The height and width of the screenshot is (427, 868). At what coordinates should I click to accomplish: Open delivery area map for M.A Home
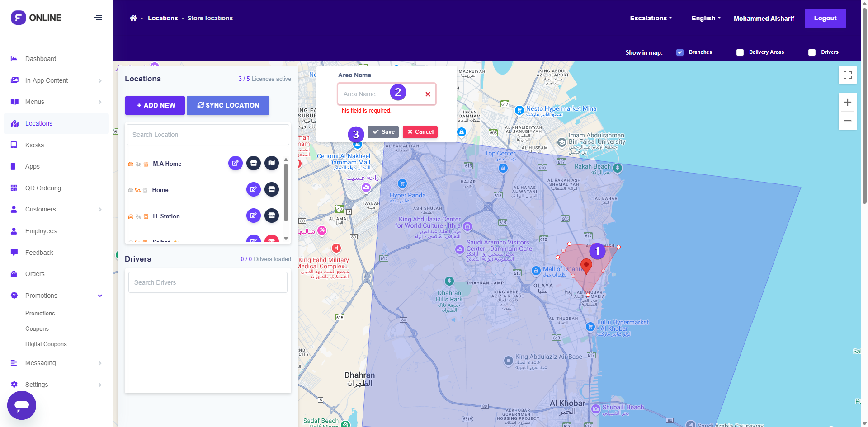tap(272, 163)
